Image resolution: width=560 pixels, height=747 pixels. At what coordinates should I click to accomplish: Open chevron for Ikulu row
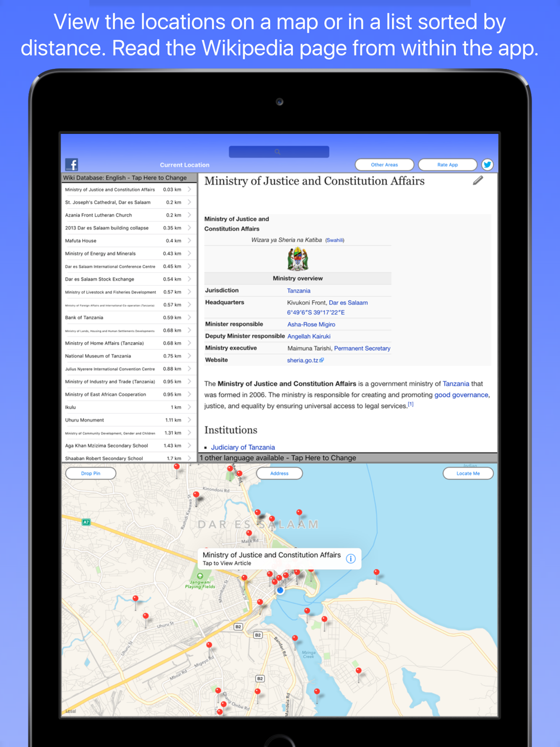189,407
